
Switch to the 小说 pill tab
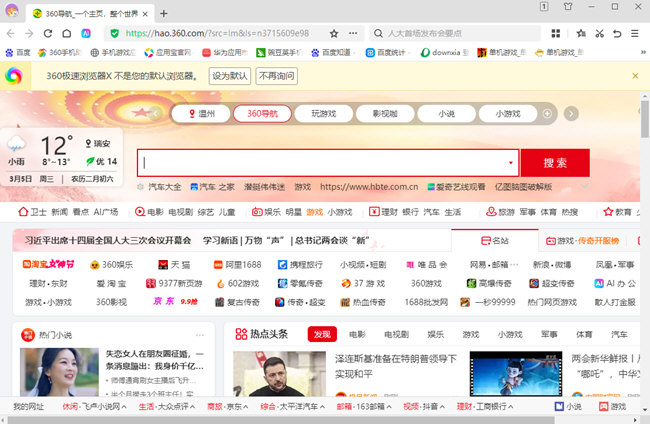(x=446, y=114)
